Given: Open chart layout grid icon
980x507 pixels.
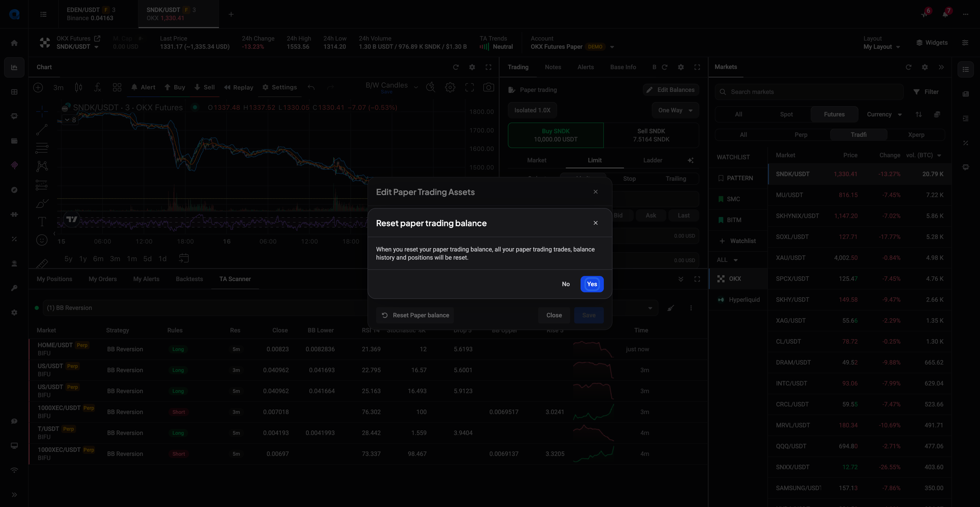Looking at the screenshot, I should (117, 88).
